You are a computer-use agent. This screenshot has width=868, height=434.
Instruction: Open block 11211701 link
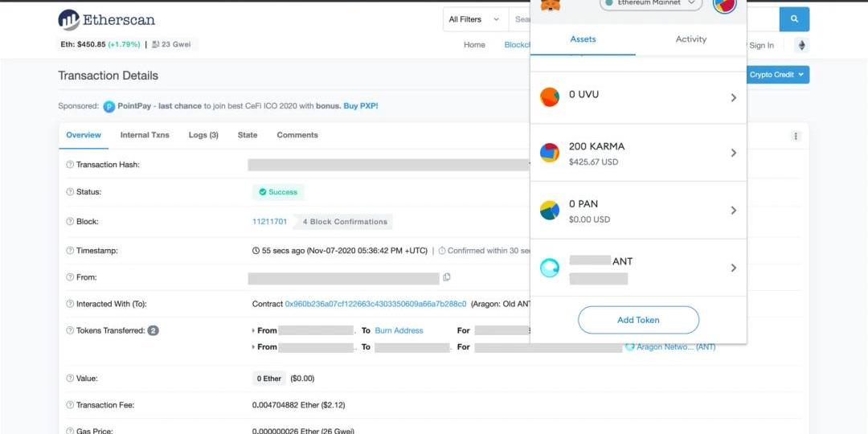click(269, 222)
